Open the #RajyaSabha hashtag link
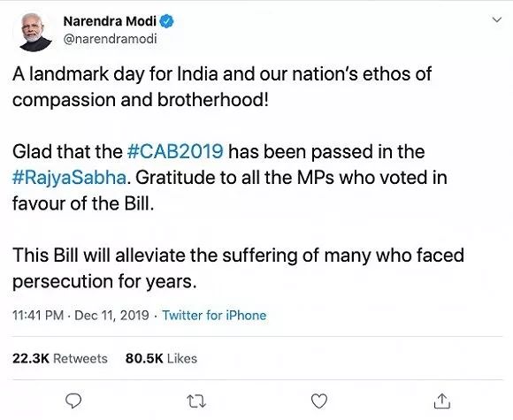This screenshot has height=420, width=513. click(x=69, y=178)
